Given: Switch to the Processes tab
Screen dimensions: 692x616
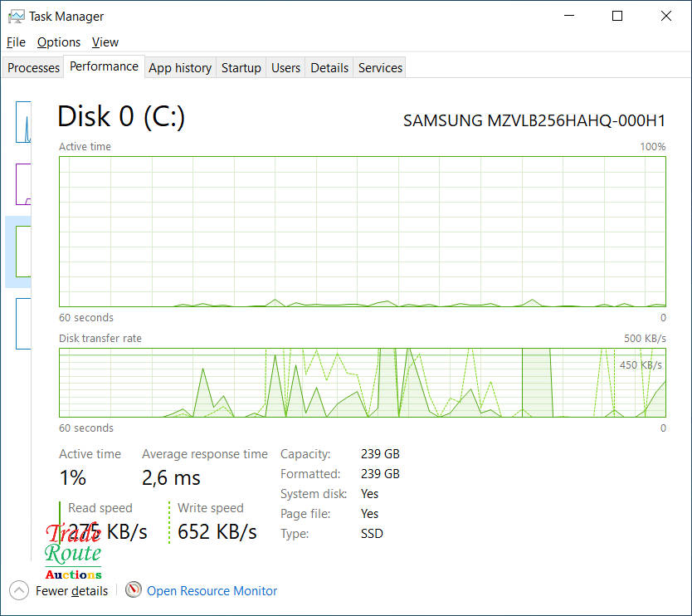Looking at the screenshot, I should point(34,68).
